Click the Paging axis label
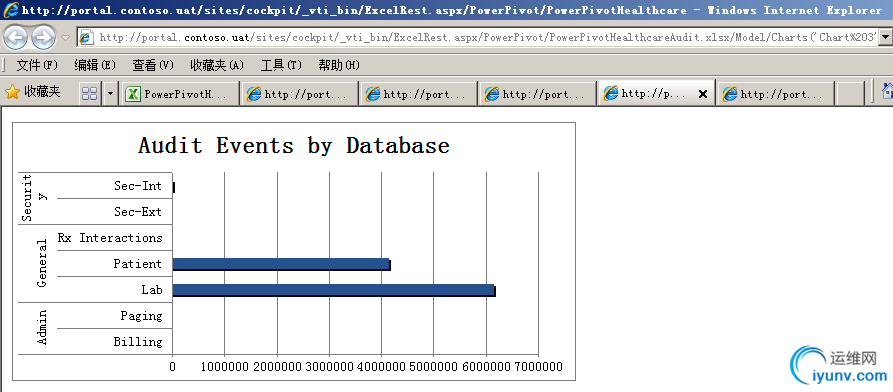The height and width of the screenshot is (392, 893). [x=142, y=316]
